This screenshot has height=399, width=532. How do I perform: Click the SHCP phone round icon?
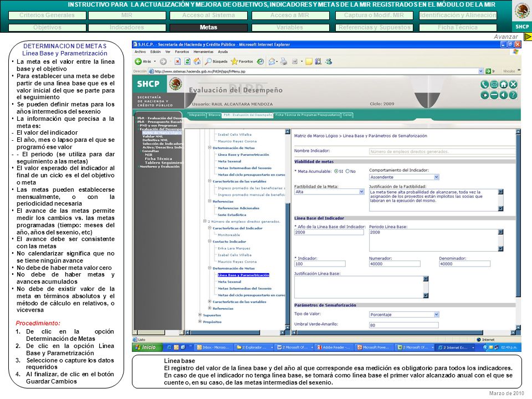pyautogui.click(x=484, y=84)
